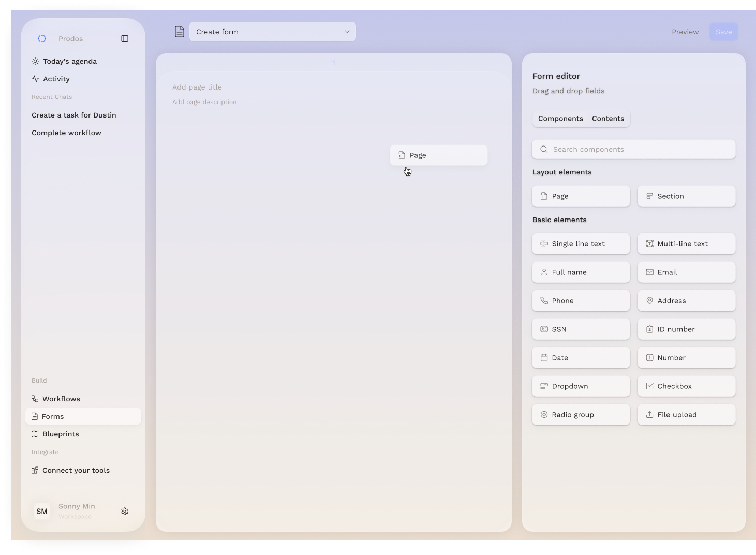Add an ID number field component

click(x=687, y=329)
